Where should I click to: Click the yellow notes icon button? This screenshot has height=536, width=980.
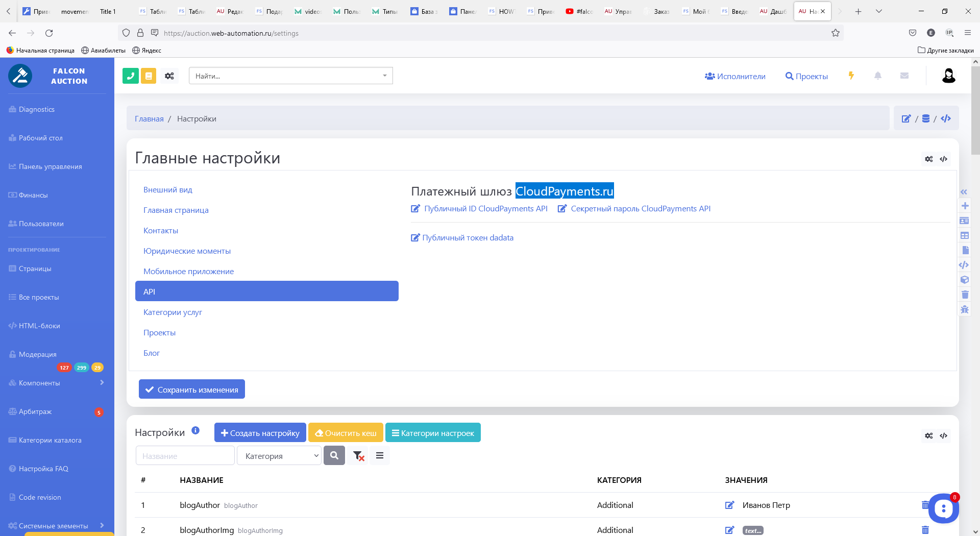point(149,76)
